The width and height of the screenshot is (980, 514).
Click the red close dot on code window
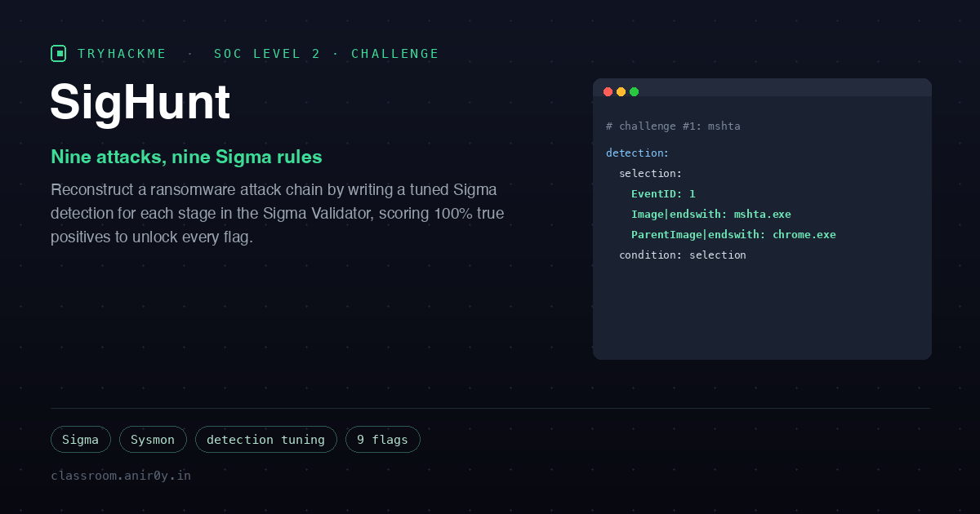coord(608,91)
